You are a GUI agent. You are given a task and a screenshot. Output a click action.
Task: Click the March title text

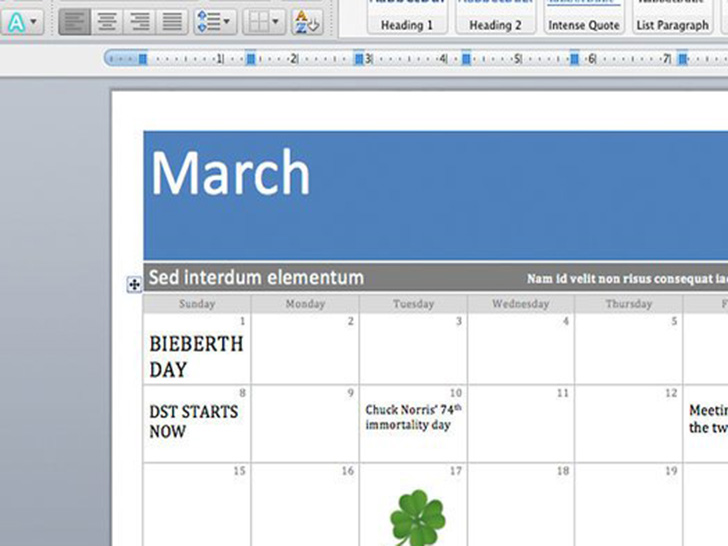coord(231,173)
